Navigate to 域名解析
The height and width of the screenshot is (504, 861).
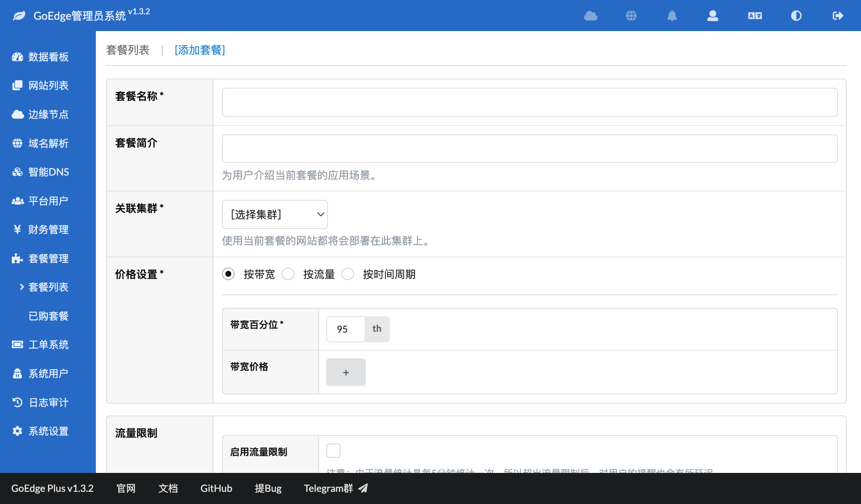pyautogui.click(x=48, y=143)
